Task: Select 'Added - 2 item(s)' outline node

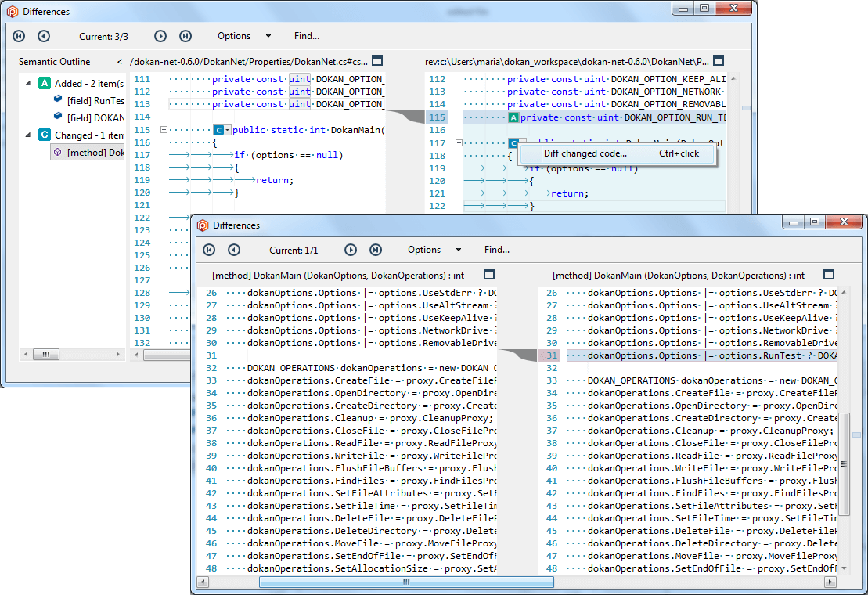Action: click(90, 84)
